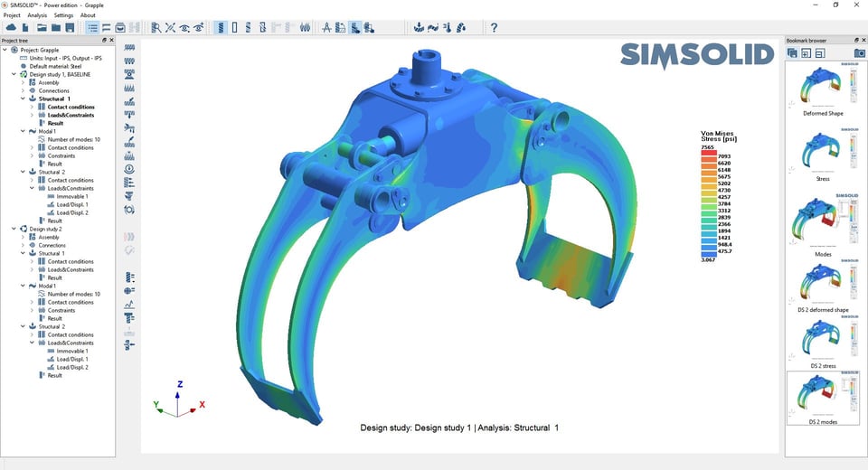Screen dimensions: 868x470
Task: Toggle the eye-with-plus visibility icon in the toolbar
Action: 200,28
